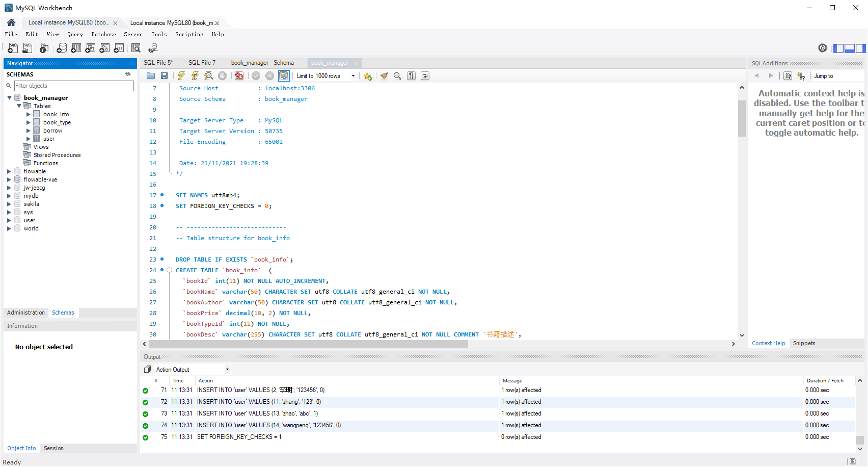Image resolution: width=868 pixels, height=467 pixels.
Task: Execute statement under cursor icon
Action: click(195, 76)
